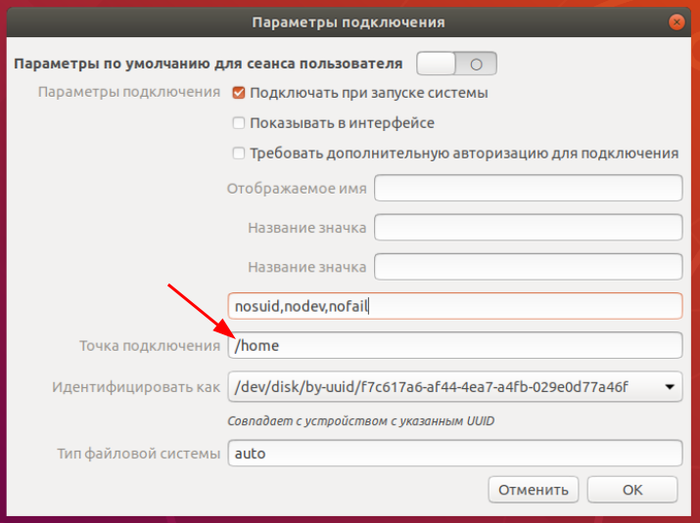Enable the 'Показывать в интерфейсе' checkbox
700x523 pixels.
[238, 123]
